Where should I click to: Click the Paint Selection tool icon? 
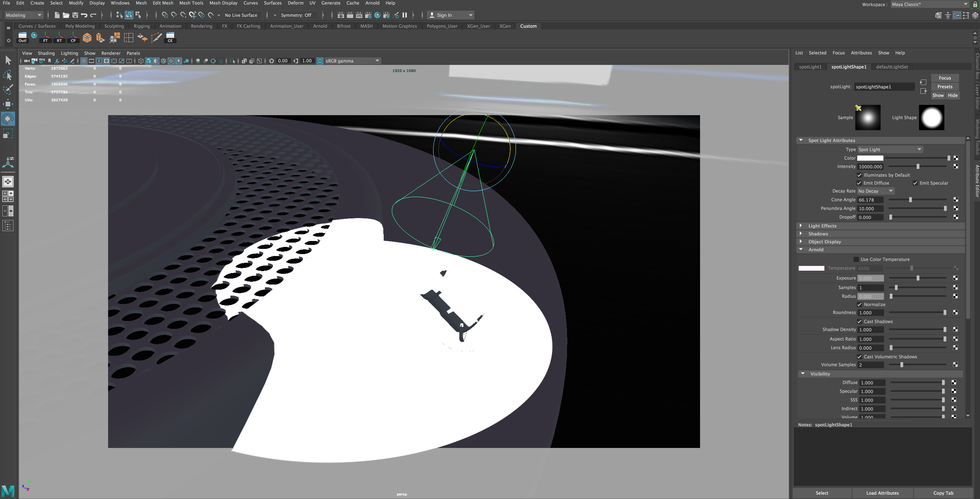click(x=8, y=89)
